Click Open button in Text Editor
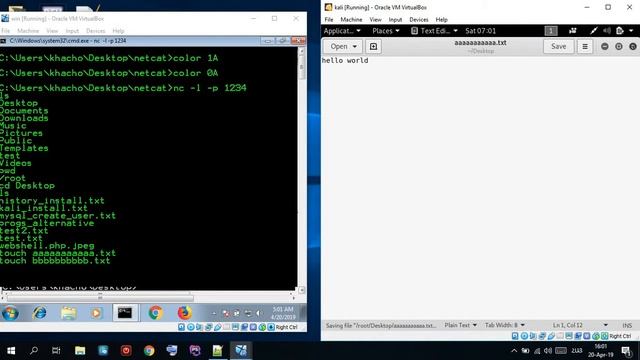The height and width of the screenshot is (360, 640). (343, 47)
